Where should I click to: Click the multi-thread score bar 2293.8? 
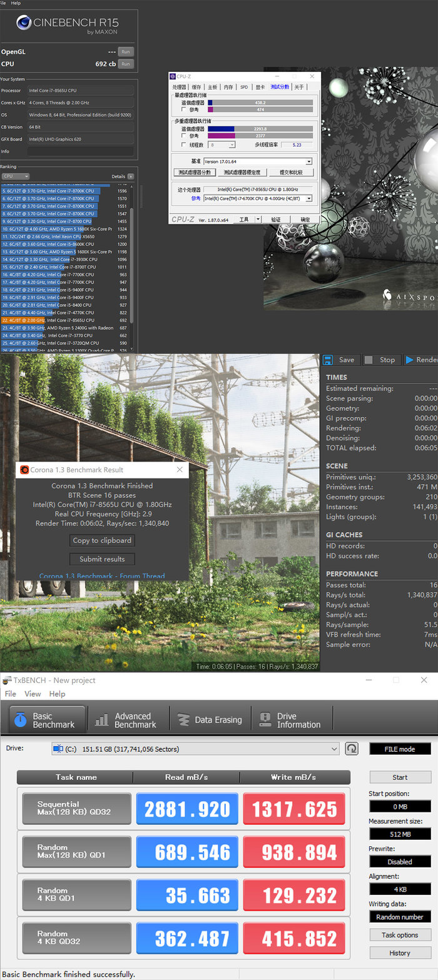[x=260, y=128]
